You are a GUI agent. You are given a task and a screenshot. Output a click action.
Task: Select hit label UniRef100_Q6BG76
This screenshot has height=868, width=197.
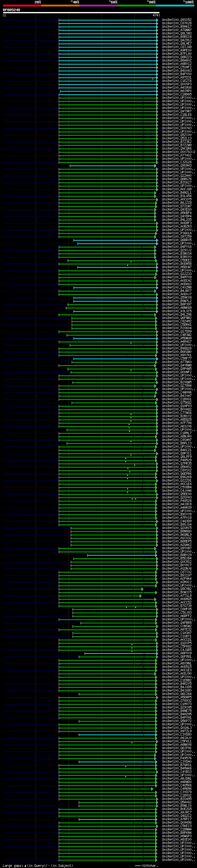click(x=177, y=179)
